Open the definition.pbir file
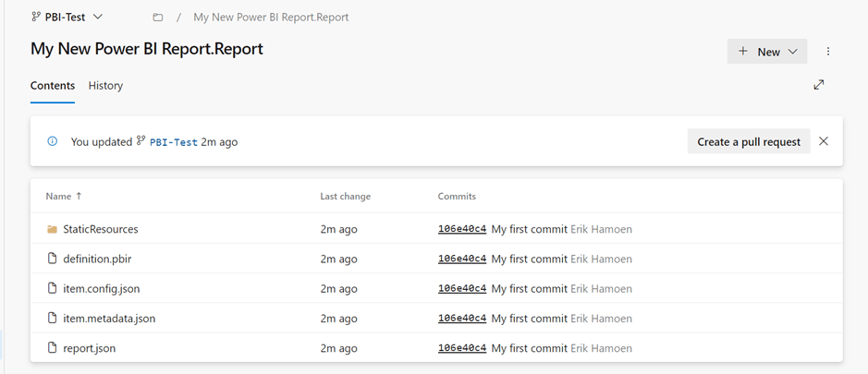 tap(97, 259)
